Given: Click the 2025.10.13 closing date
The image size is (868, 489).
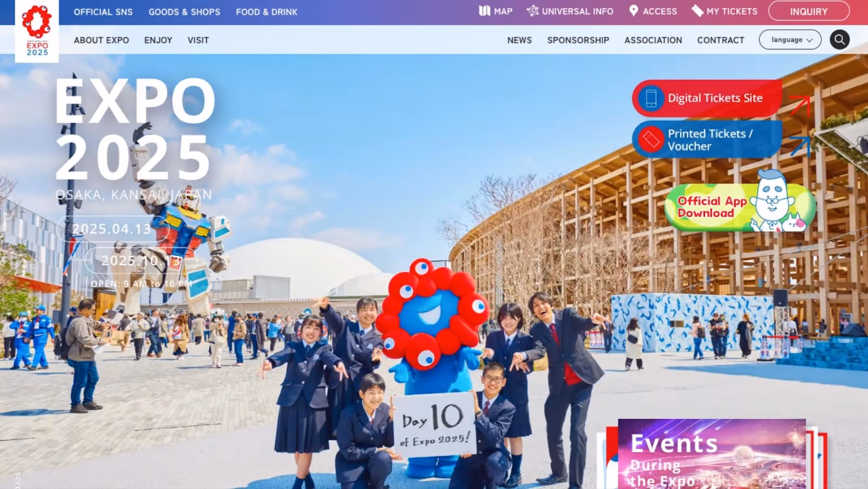Looking at the screenshot, I should 140,261.
